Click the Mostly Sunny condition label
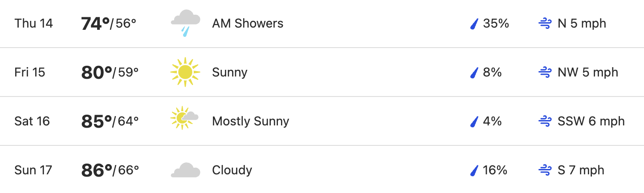 click(x=251, y=121)
